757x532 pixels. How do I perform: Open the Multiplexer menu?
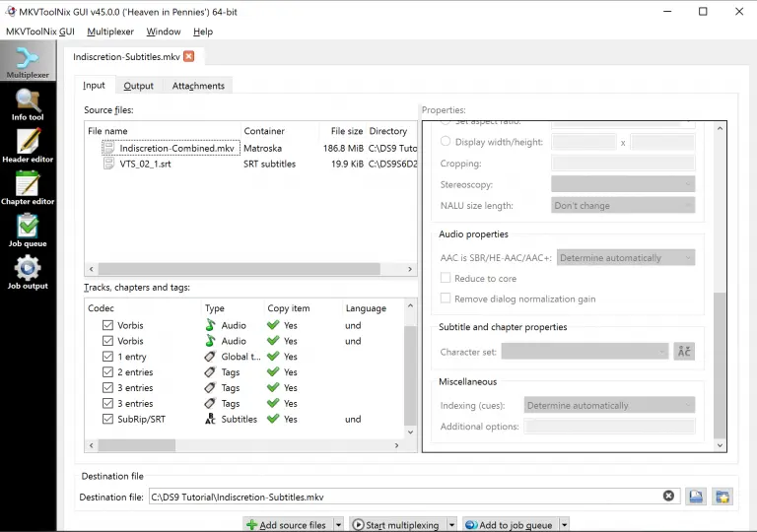point(110,32)
